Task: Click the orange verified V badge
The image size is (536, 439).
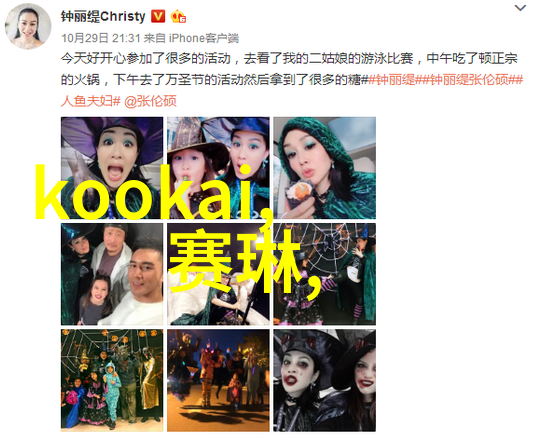Action: [x=158, y=16]
